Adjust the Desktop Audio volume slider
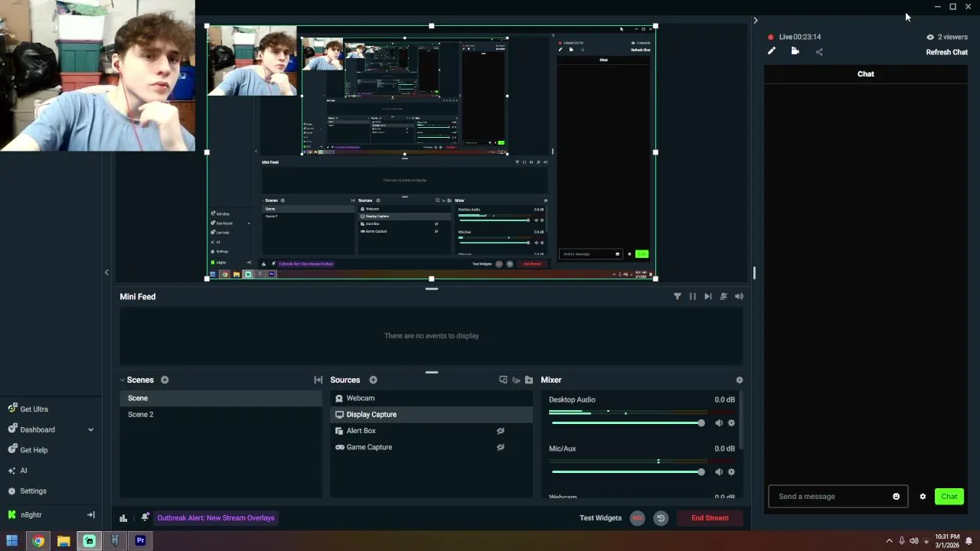 tap(626, 423)
